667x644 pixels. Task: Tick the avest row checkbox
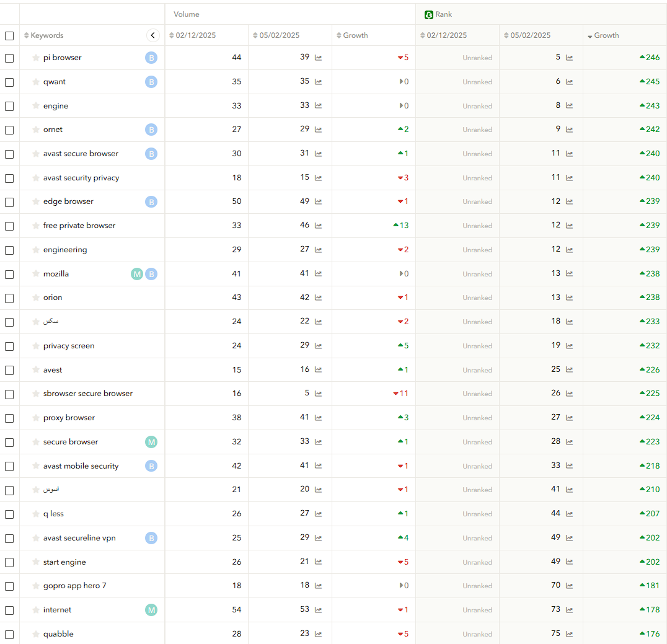pyautogui.click(x=9, y=371)
